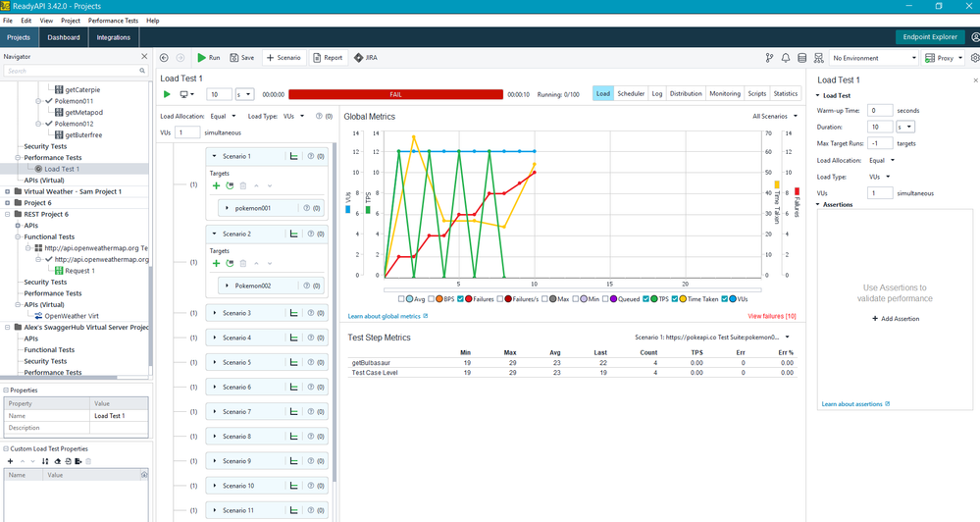Open the Performance Tests menu
980x522 pixels.
pyautogui.click(x=113, y=20)
